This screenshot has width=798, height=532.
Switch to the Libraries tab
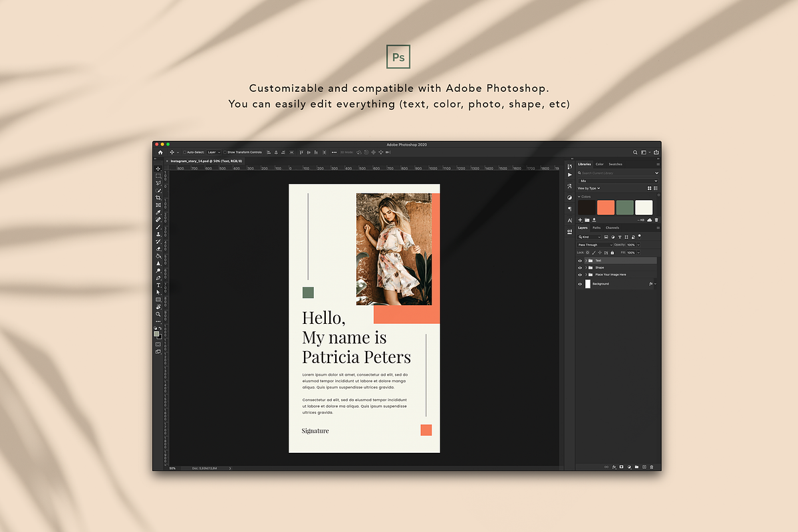pyautogui.click(x=585, y=164)
